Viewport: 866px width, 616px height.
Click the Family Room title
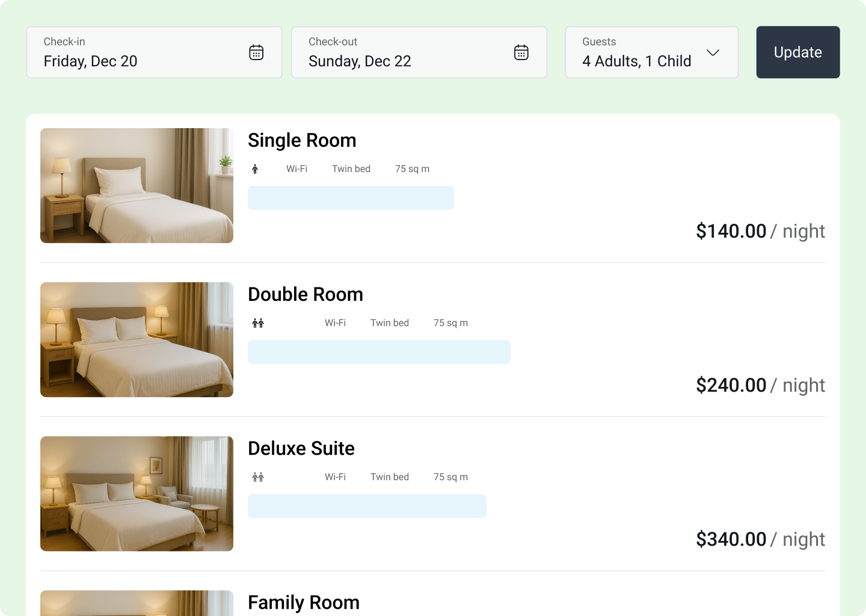[x=304, y=602]
